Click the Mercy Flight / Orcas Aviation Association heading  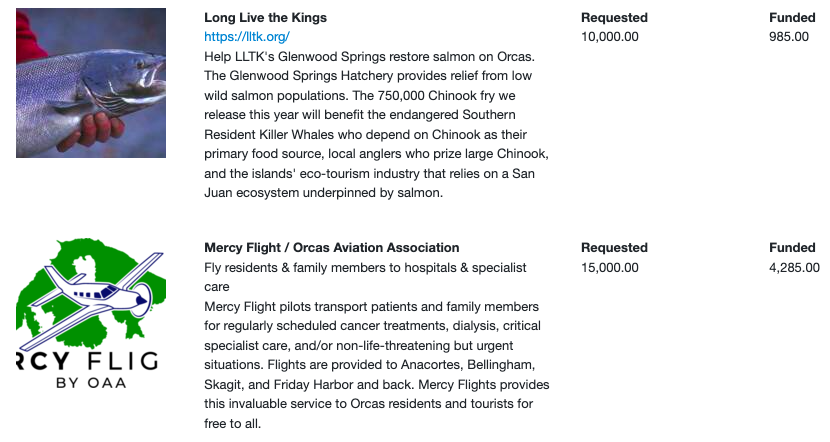click(x=331, y=248)
